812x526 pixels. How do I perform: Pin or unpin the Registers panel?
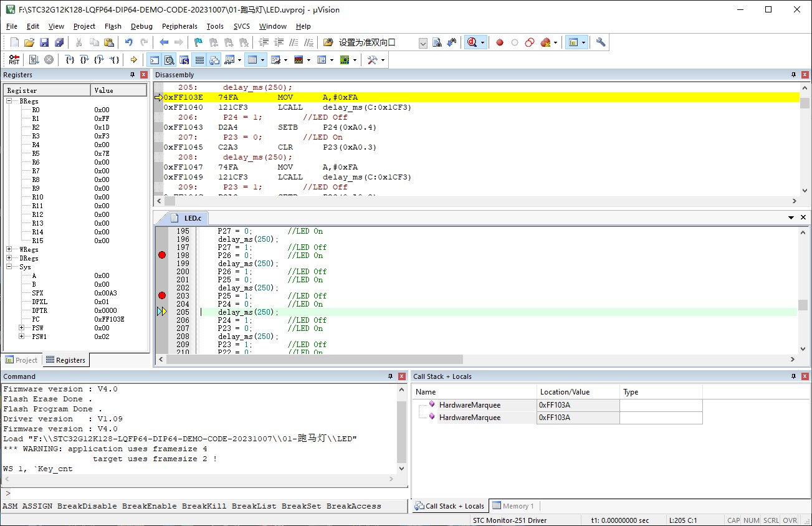[x=132, y=75]
